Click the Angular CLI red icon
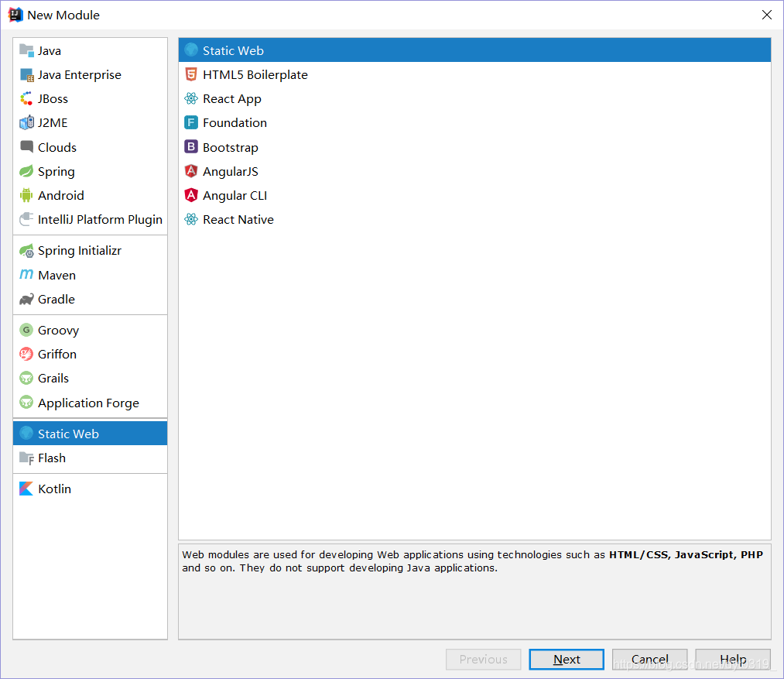The width and height of the screenshot is (784, 679). click(x=191, y=195)
